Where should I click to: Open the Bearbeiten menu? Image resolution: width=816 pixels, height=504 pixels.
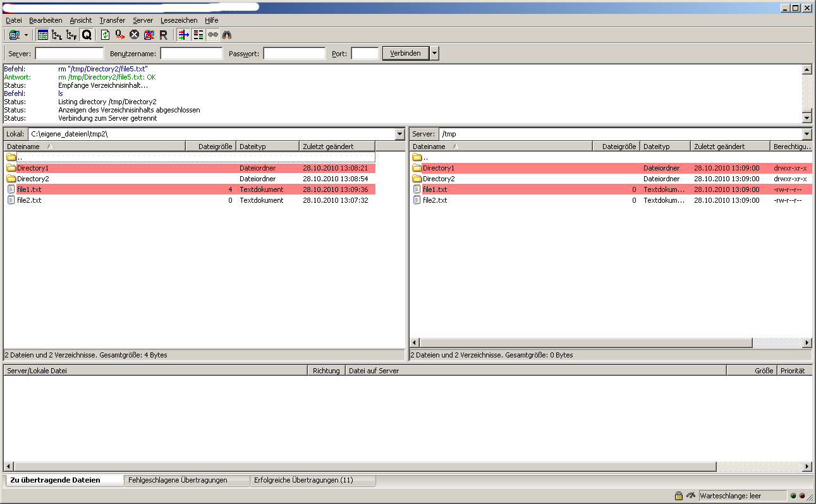46,20
